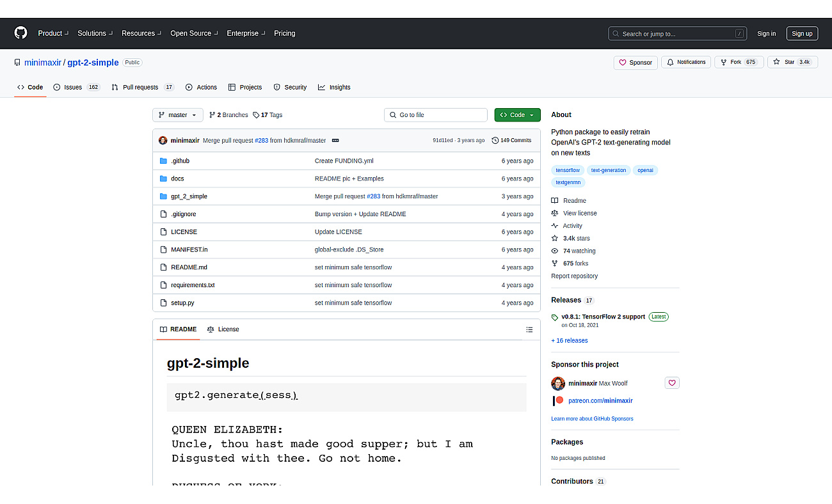
Task: Switch to the Actions tab
Action: point(201,88)
